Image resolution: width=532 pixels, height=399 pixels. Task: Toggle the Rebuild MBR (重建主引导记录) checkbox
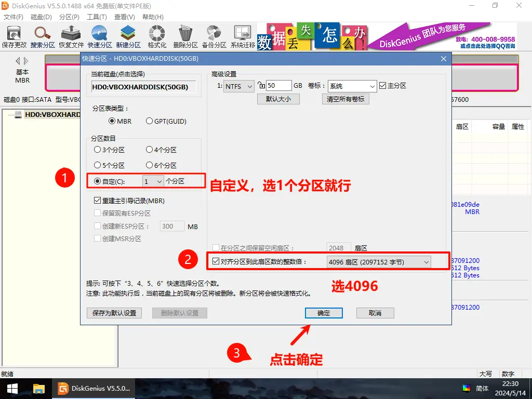[x=129, y=201]
